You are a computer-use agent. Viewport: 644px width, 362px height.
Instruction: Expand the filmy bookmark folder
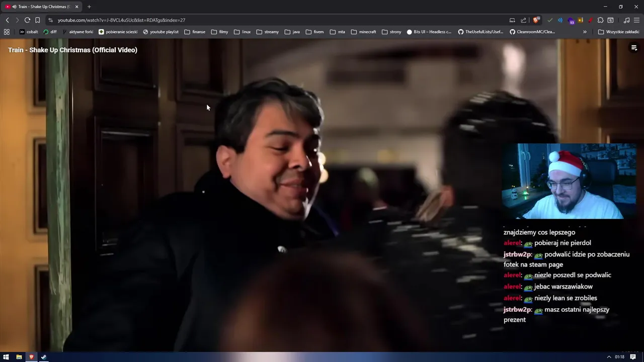tap(219, 32)
